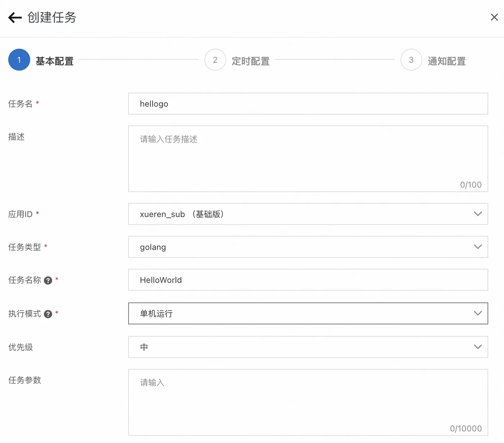Click the 创建任务 title text
This screenshot has height=443, width=504.
52,17
